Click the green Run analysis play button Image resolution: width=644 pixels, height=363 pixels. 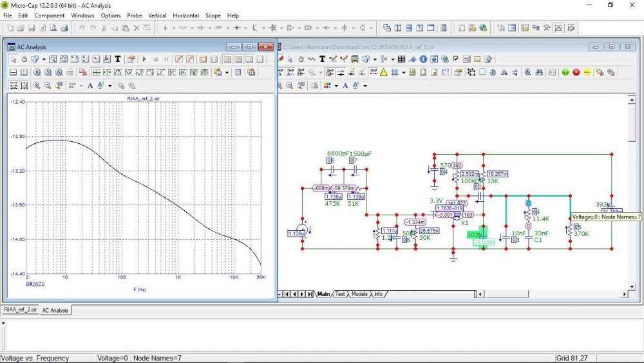(144, 59)
